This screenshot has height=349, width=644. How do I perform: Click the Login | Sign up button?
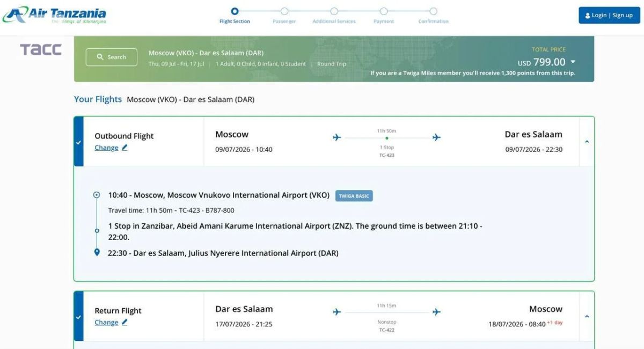609,15
